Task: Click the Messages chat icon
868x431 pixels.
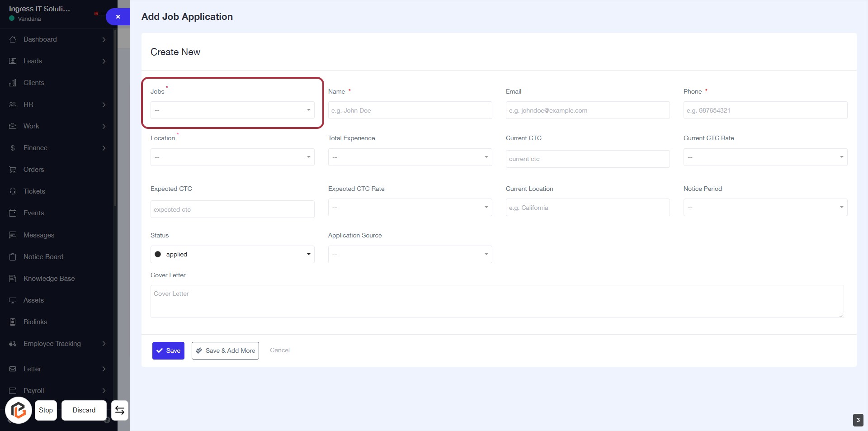Action: tap(13, 235)
